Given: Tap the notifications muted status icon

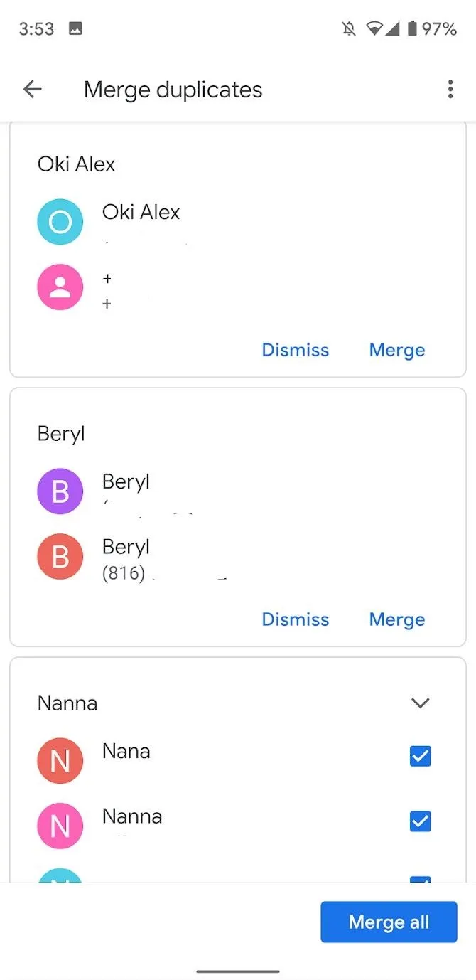Looking at the screenshot, I should 348,29.
